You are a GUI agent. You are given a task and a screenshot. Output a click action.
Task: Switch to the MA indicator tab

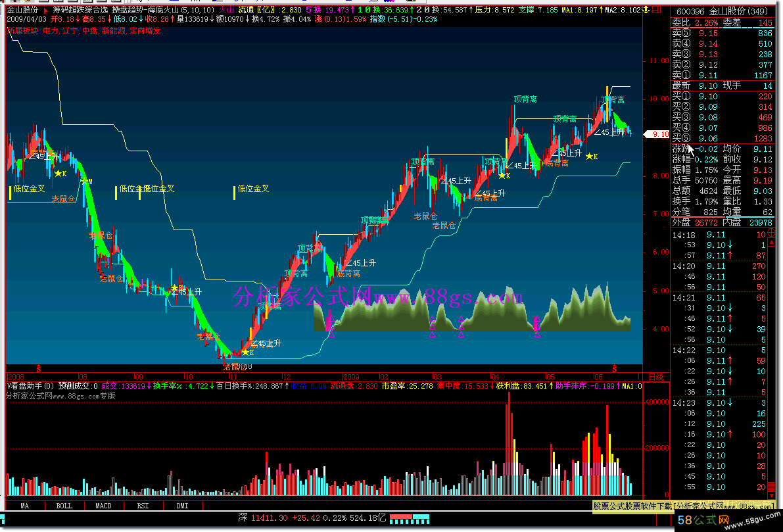pyautogui.click(x=25, y=506)
